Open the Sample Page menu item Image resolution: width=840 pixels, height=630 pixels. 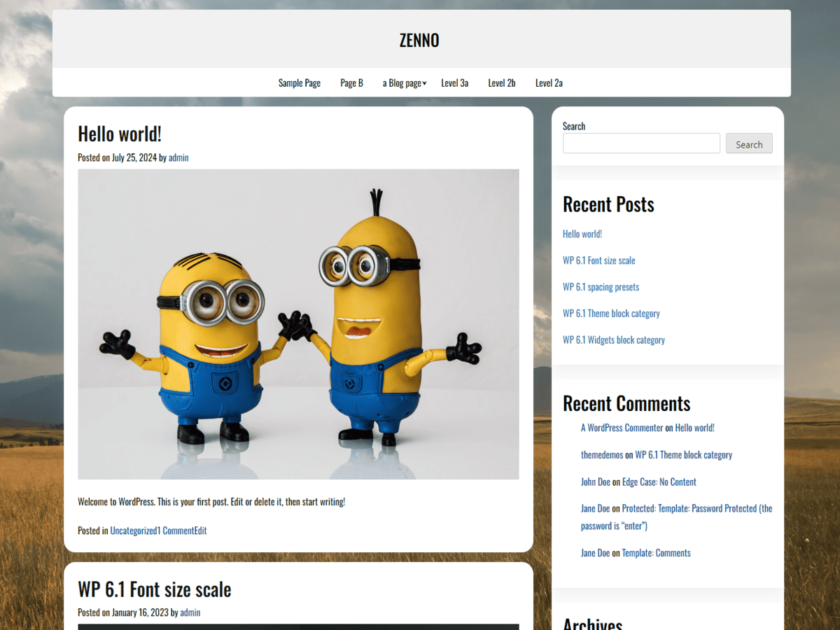299,83
